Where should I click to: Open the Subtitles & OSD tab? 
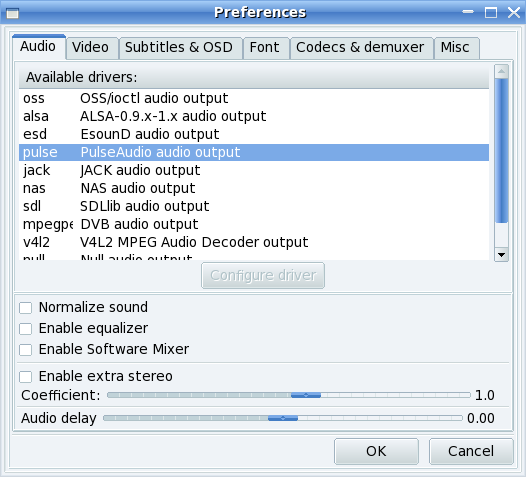coord(180,48)
